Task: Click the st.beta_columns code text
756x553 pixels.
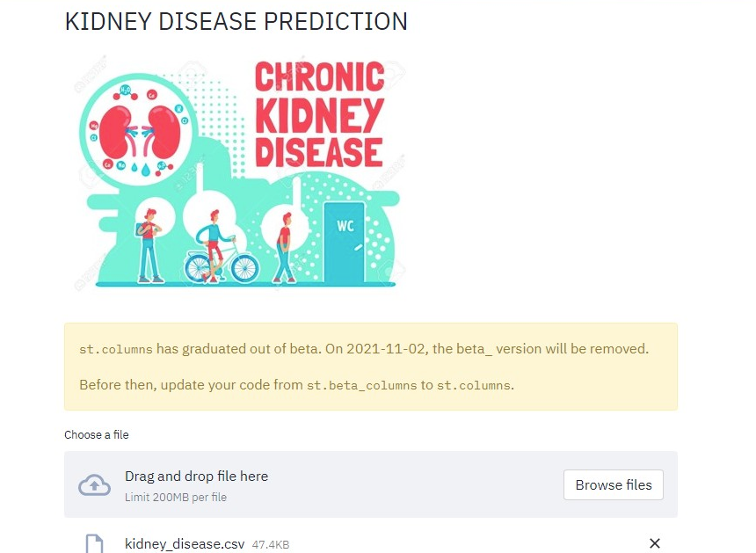Action: (x=361, y=385)
